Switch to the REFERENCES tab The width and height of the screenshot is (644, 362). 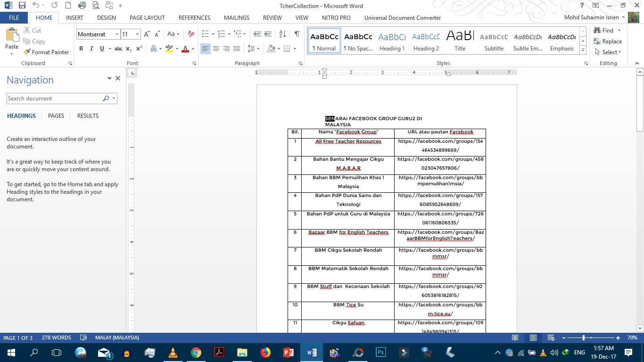click(x=194, y=18)
